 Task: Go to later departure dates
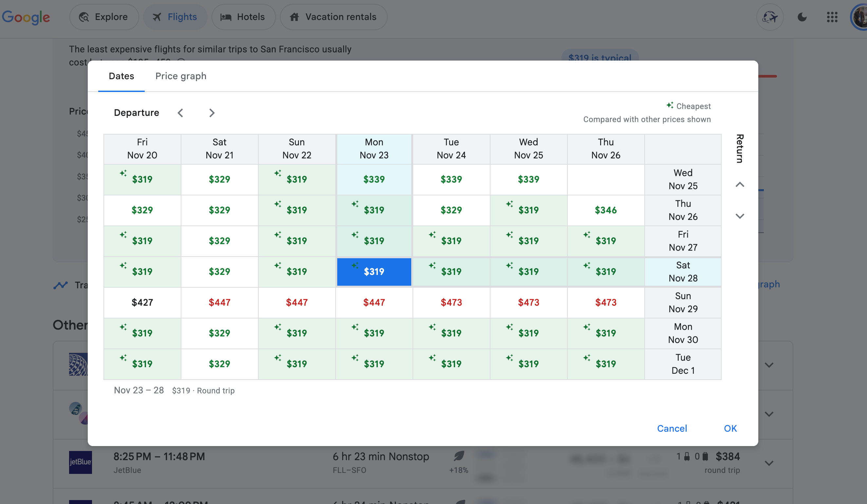[212, 113]
